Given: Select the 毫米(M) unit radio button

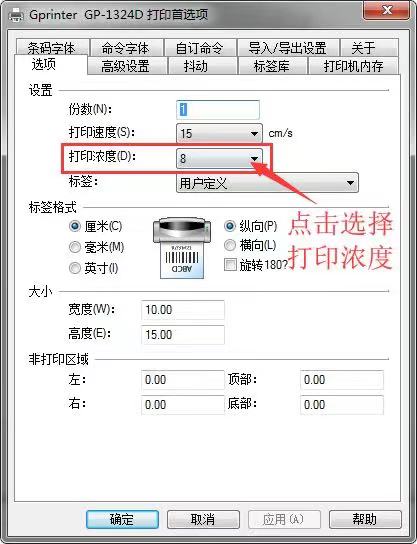Looking at the screenshot, I should (x=75, y=247).
